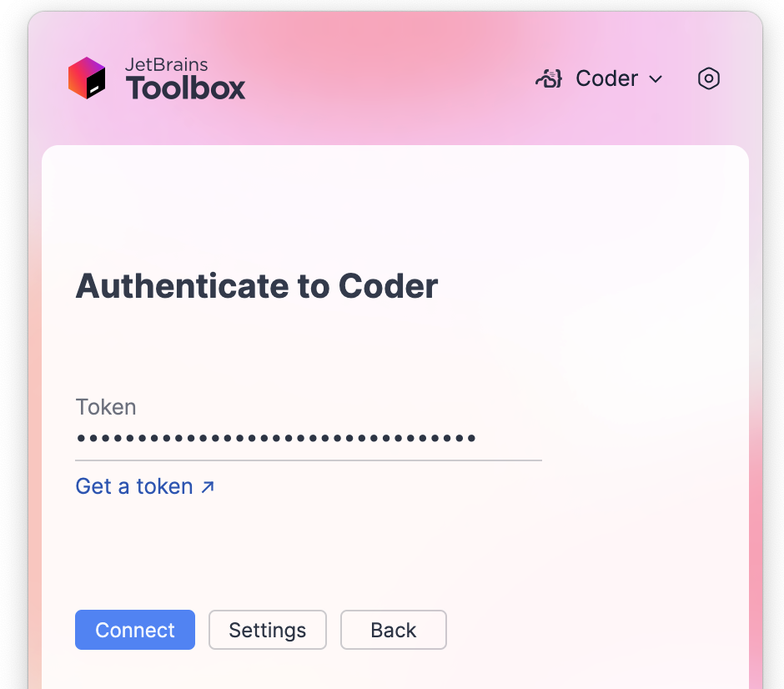784x689 pixels.
Task: Click the JetBrains Toolbox wordmark
Action: (x=185, y=78)
